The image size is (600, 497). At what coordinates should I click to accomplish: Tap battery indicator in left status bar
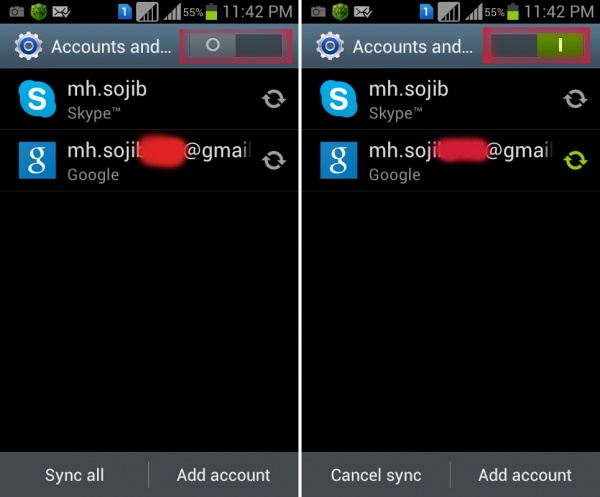click(x=211, y=12)
